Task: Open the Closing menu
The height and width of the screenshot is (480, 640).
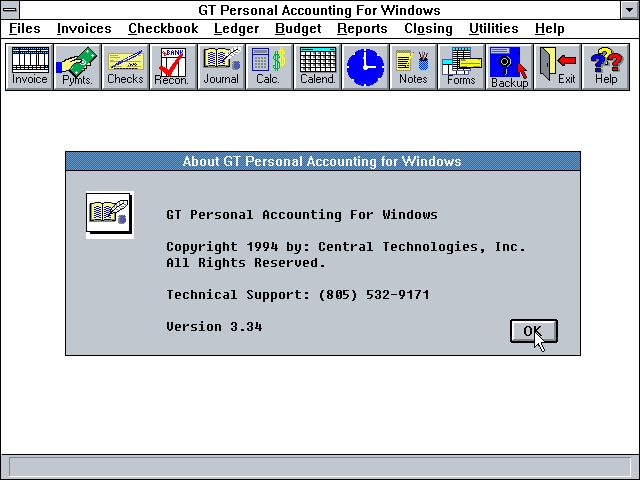Action: click(429, 29)
